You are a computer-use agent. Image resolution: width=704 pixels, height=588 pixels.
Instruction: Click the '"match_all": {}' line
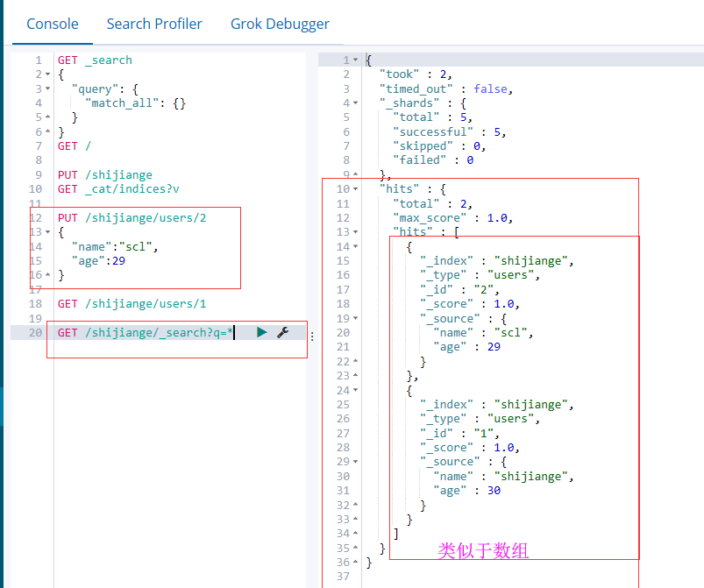click(x=135, y=103)
